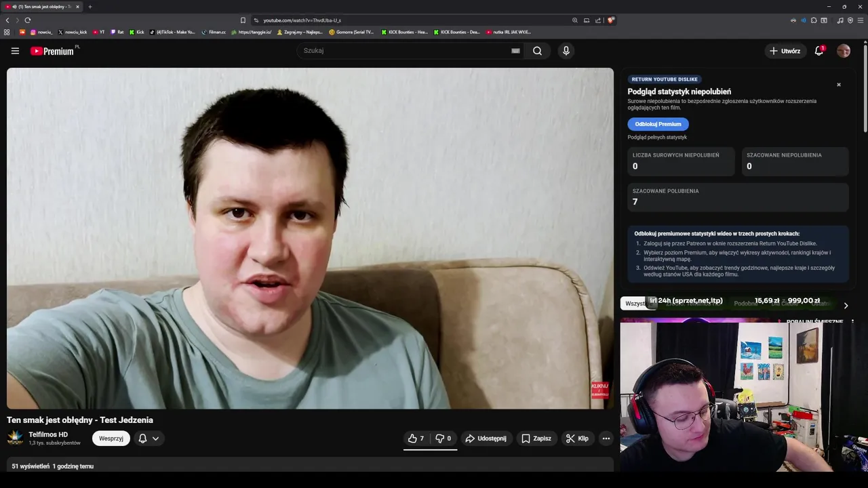The height and width of the screenshot is (488, 868).
Task: Click the Odblokuj Premium button
Action: (658, 124)
